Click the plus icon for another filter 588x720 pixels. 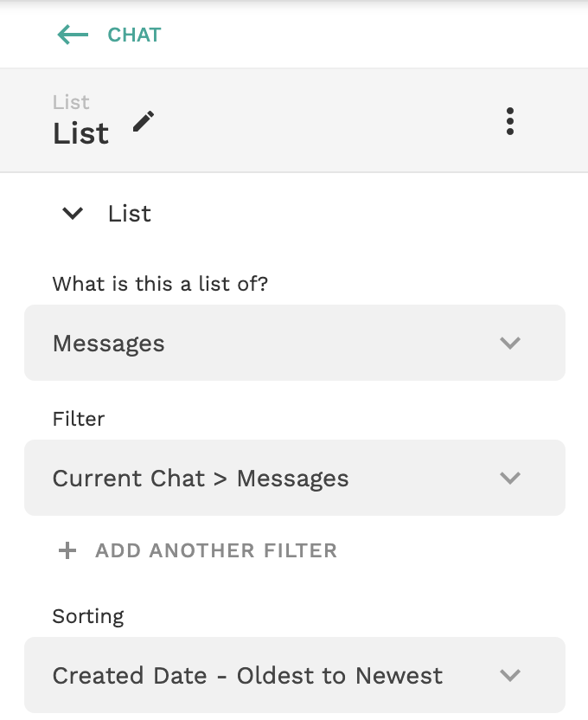(67, 550)
